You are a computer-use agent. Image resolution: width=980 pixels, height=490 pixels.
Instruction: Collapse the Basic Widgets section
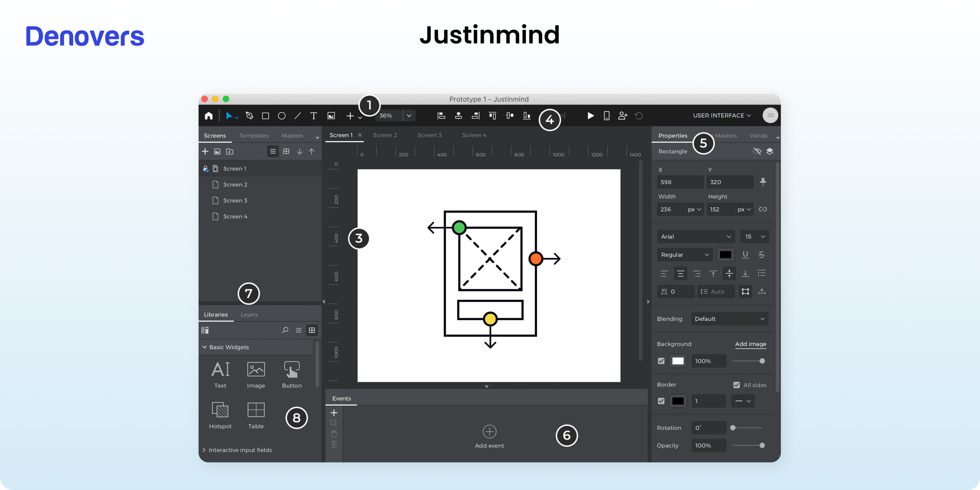204,347
